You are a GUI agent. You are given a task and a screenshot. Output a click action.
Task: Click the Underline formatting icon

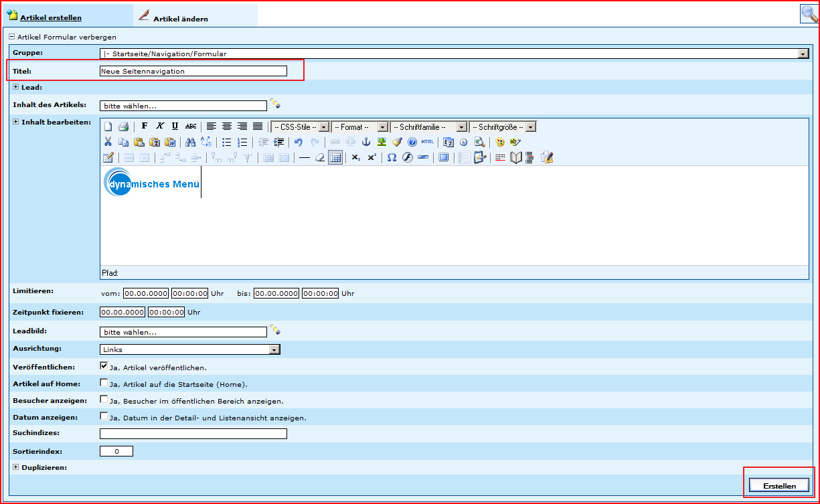click(175, 127)
